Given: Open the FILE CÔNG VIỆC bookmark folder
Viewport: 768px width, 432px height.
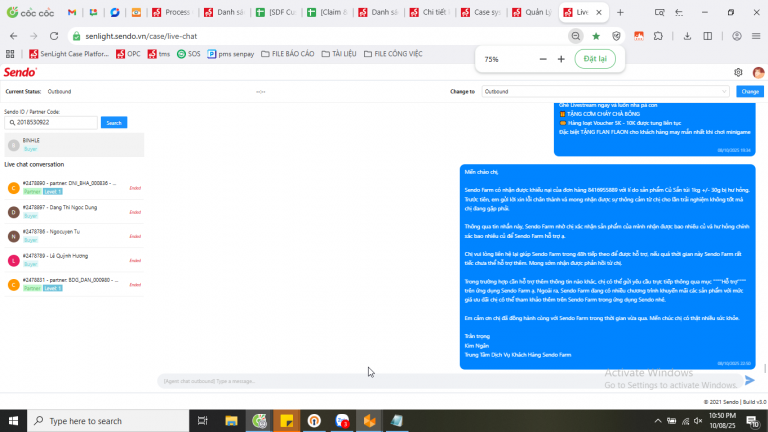Looking at the screenshot, I should [x=393, y=54].
